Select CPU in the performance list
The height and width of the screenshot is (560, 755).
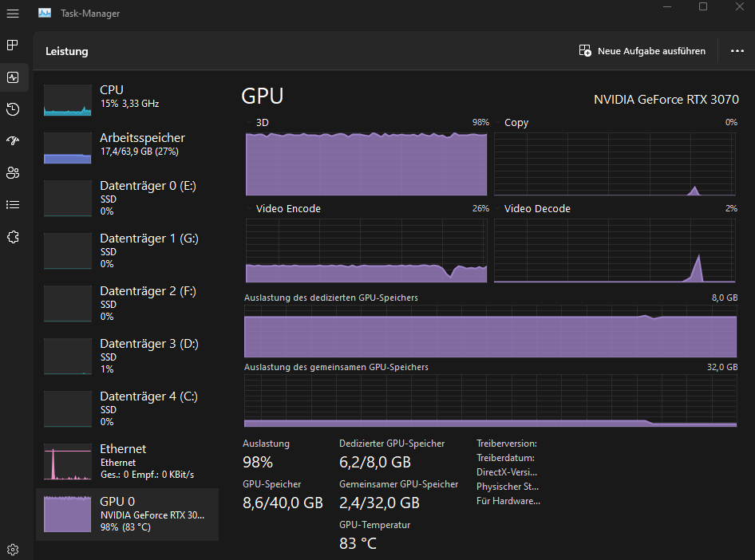click(x=127, y=99)
